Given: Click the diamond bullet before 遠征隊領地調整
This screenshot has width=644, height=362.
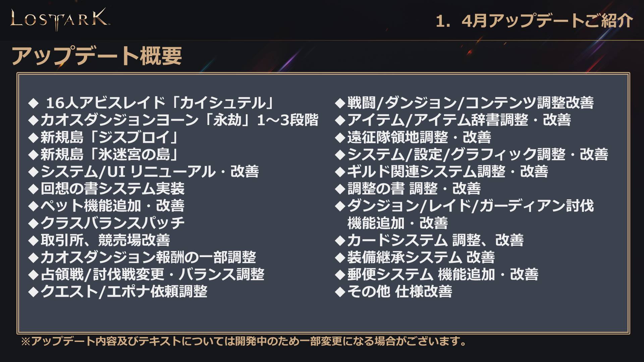Looking at the screenshot, I should click(340, 137).
